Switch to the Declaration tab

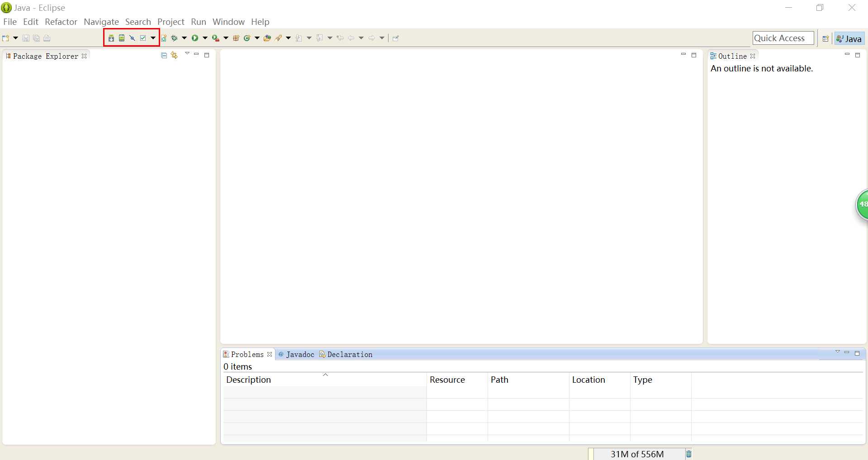[x=346, y=354]
